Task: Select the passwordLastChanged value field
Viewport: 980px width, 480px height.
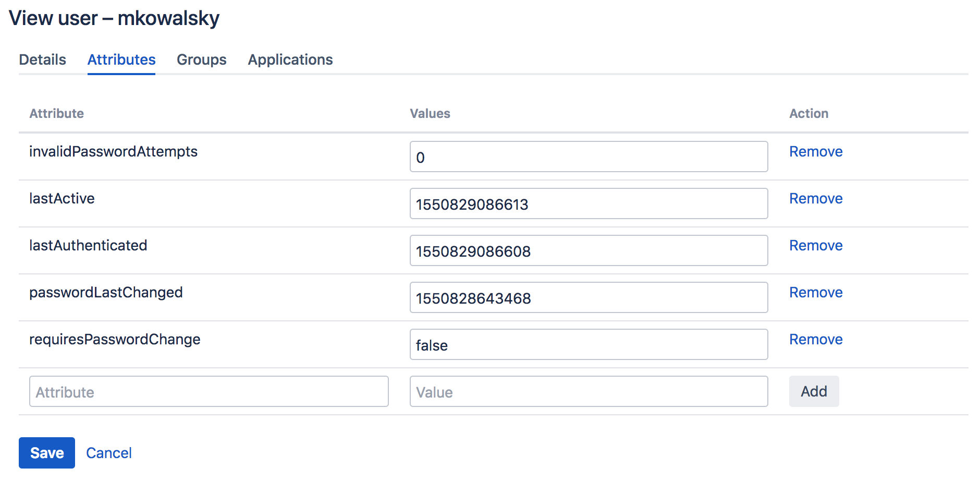Action: [588, 298]
